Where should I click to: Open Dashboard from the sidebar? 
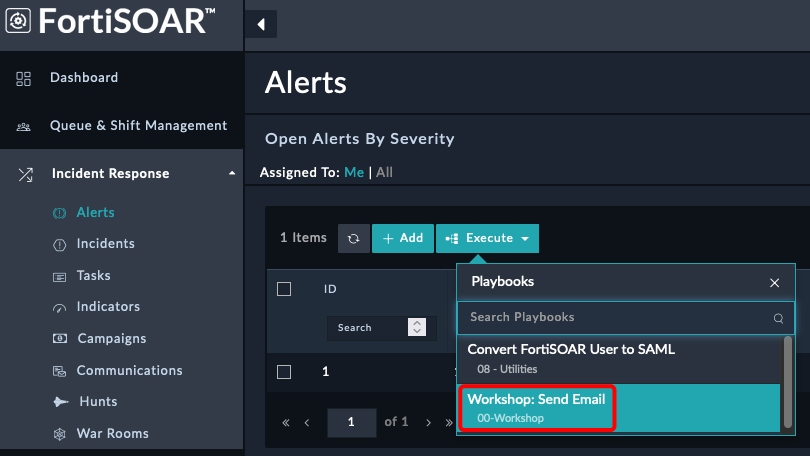click(84, 77)
